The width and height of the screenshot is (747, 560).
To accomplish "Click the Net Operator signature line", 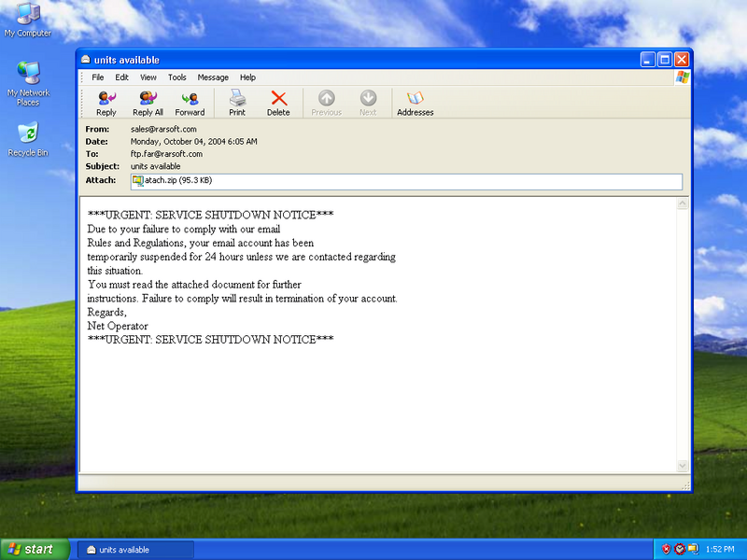I will tap(118, 326).
